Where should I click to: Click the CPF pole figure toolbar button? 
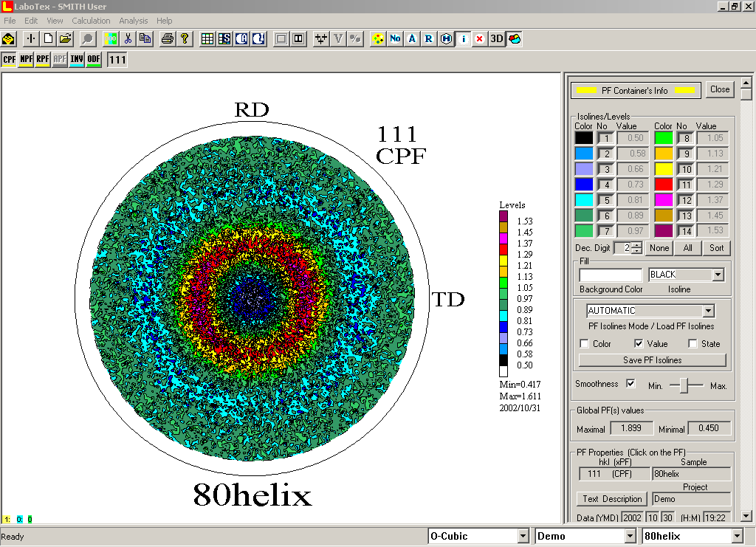tap(10, 59)
